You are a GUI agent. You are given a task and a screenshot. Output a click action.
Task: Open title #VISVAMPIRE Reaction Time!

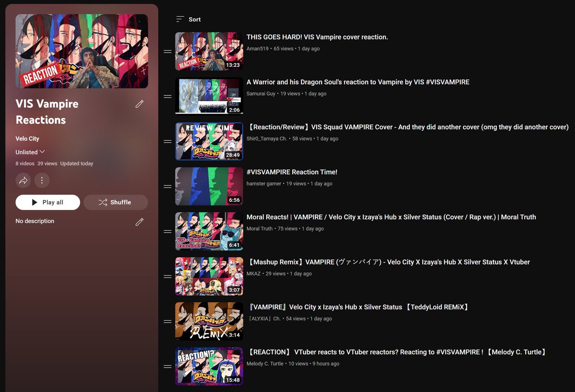pos(292,172)
